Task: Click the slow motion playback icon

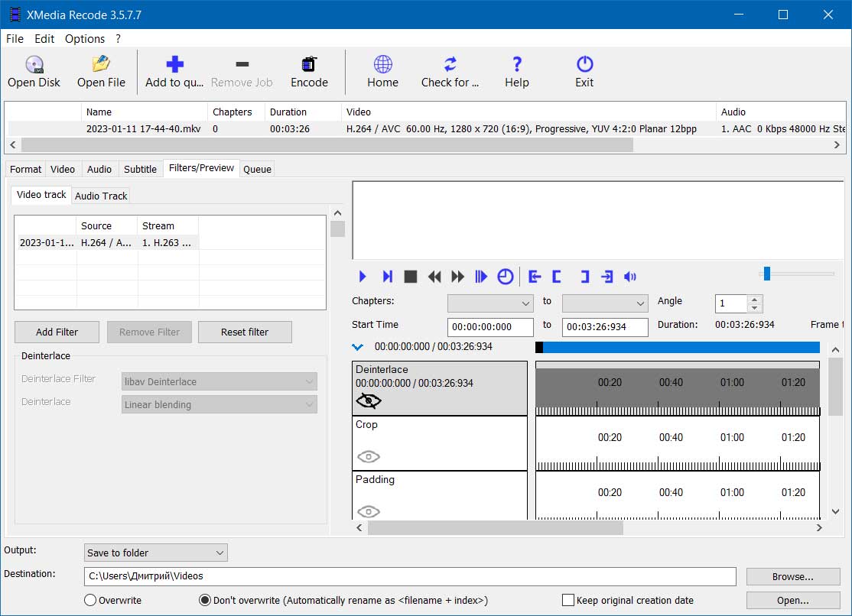Action: (481, 277)
